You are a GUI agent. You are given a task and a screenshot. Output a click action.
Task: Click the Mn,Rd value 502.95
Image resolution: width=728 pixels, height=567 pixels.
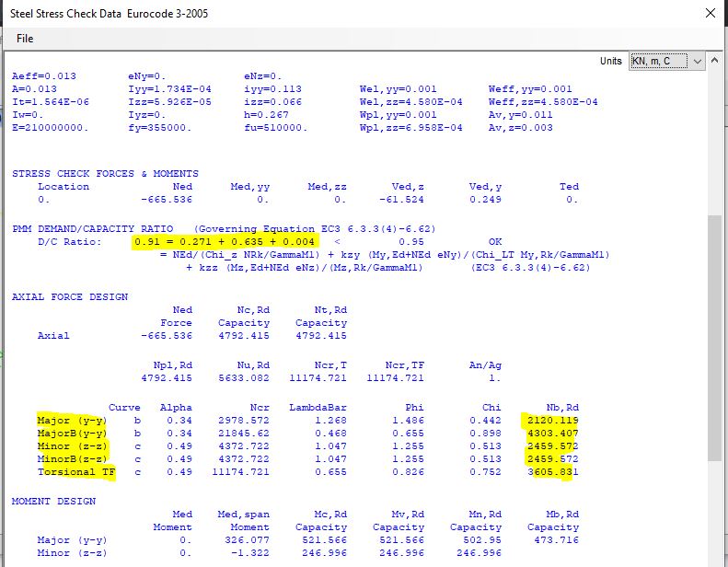(482, 540)
